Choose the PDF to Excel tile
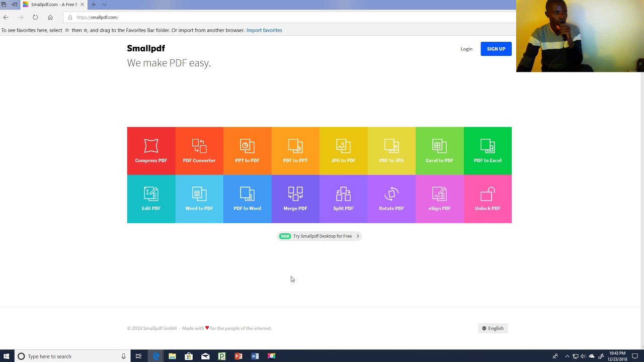This screenshot has width=644, height=362. (488, 151)
